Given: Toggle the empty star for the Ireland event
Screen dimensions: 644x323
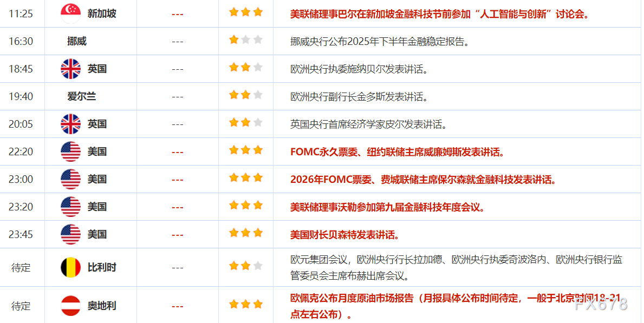Looking at the screenshot, I should [x=258, y=94].
